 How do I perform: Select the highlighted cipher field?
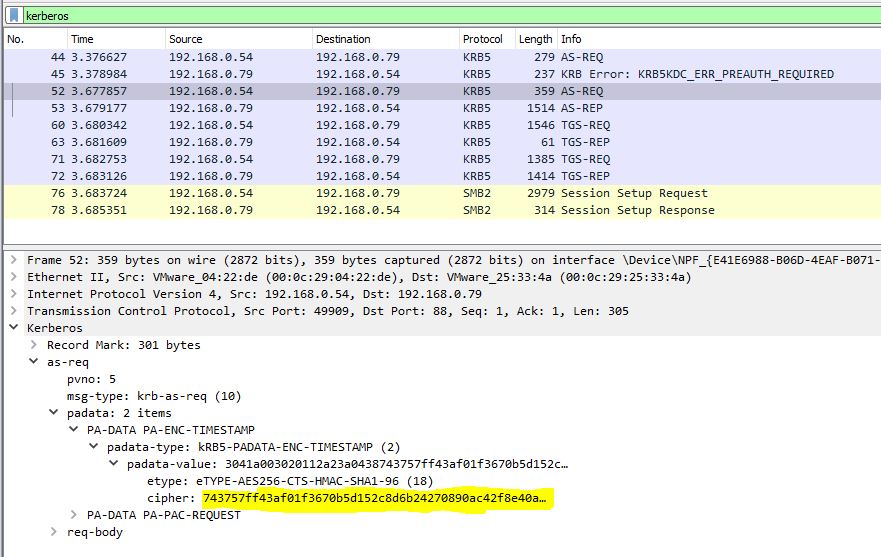pos(375,498)
